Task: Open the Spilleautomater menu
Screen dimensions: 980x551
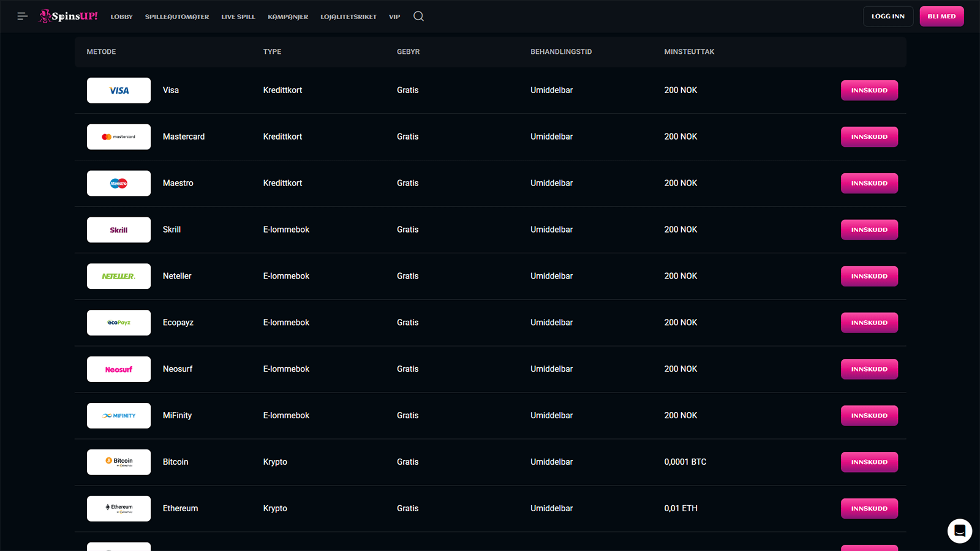Action: [x=177, y=17]
